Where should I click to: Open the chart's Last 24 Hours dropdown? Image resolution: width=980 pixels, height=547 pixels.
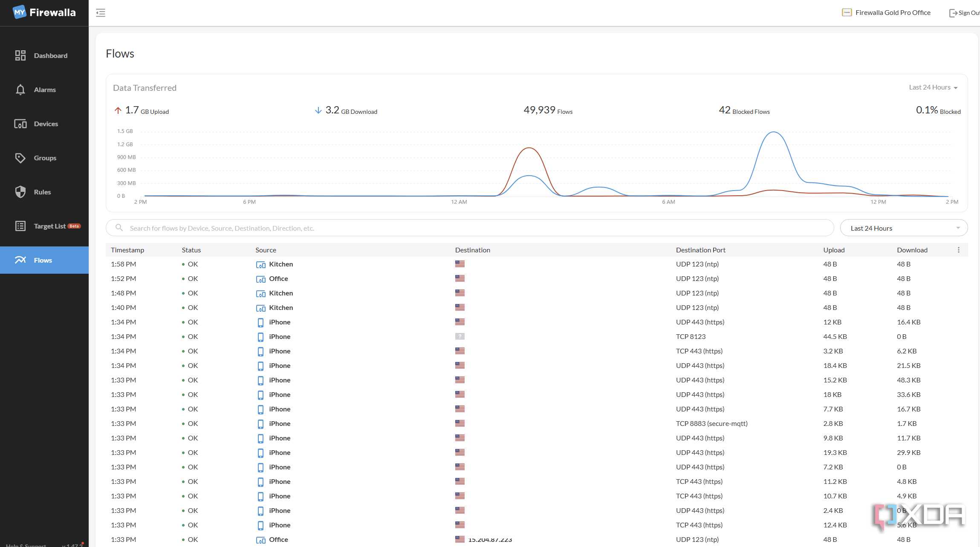pos(934,87)
